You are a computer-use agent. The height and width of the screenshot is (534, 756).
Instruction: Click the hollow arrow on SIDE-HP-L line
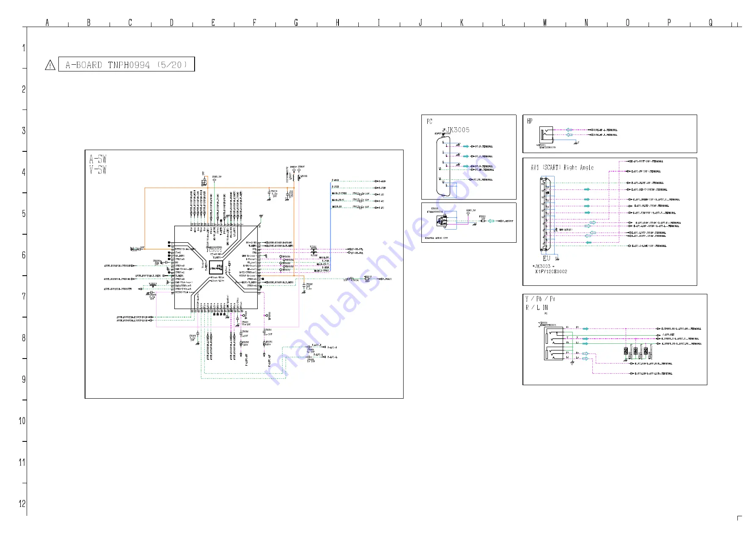(569, 130)
